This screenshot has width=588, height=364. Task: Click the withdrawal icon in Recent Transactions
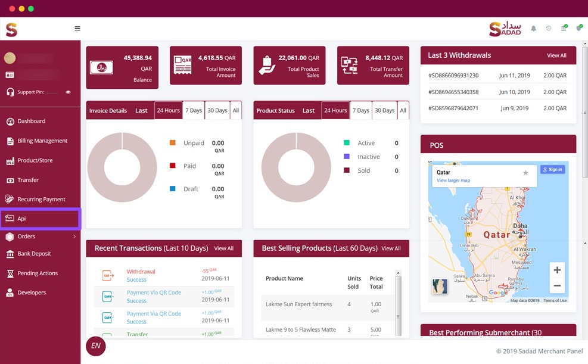108,276
